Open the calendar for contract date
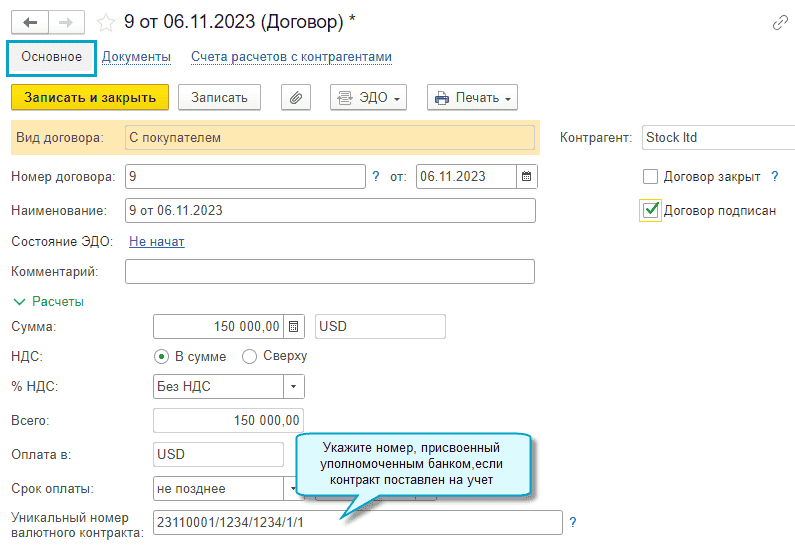 point(527,176)
